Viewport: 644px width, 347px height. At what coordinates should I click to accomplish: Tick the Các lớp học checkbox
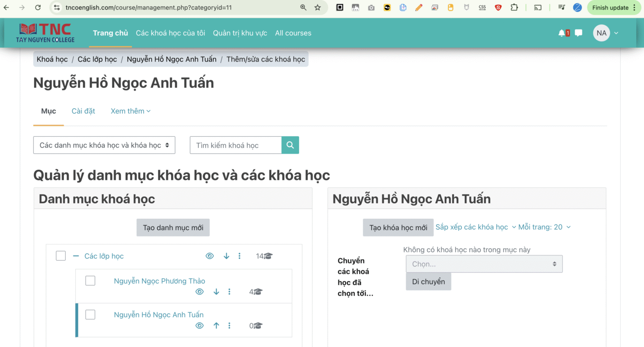[x=61, y=256]
